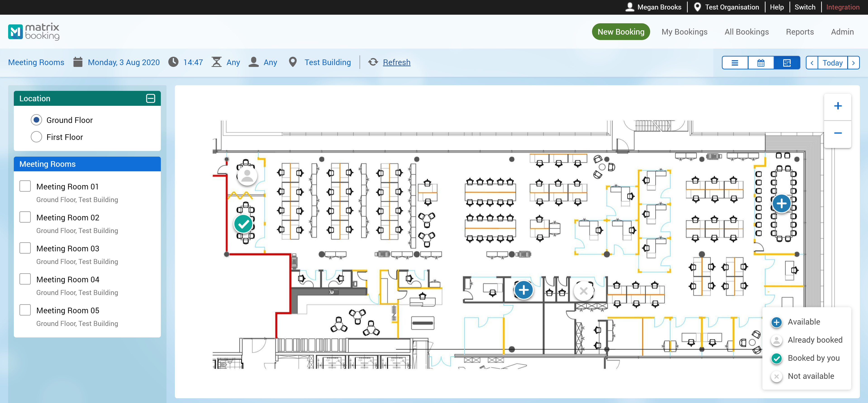
Task: Switch to calendar view icon
Action: (x=761, y=63)
